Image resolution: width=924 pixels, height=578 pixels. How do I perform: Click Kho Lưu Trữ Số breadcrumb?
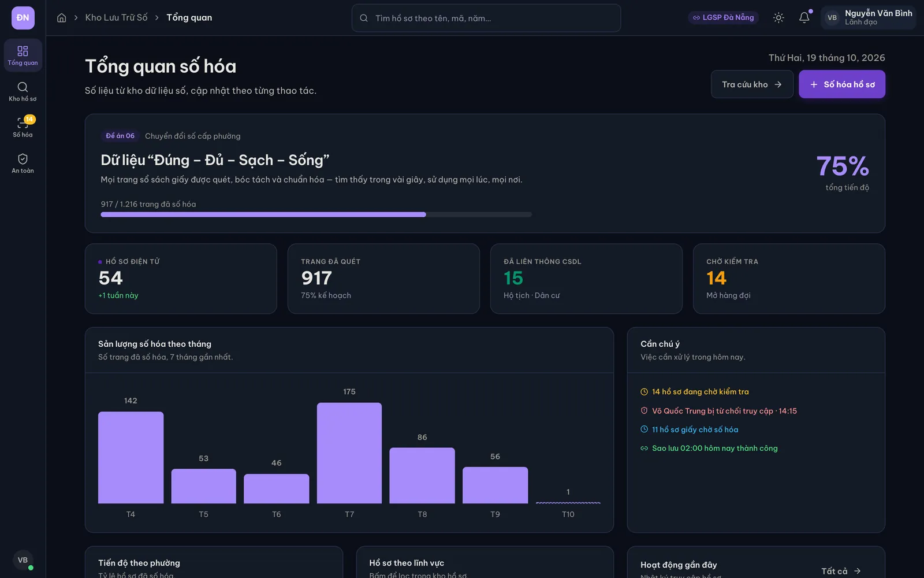click(116, 18)
